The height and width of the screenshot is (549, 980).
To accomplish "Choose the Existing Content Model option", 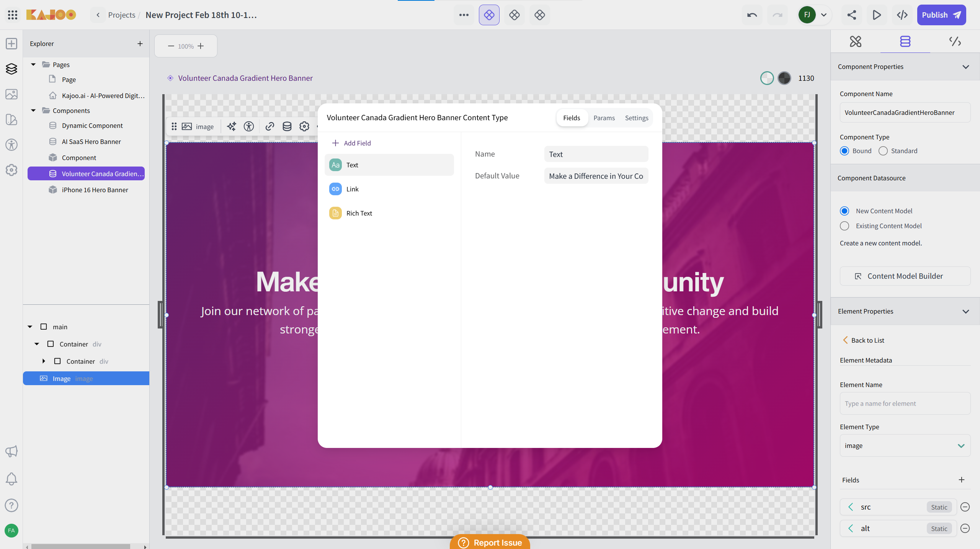I will coord(844,226).
